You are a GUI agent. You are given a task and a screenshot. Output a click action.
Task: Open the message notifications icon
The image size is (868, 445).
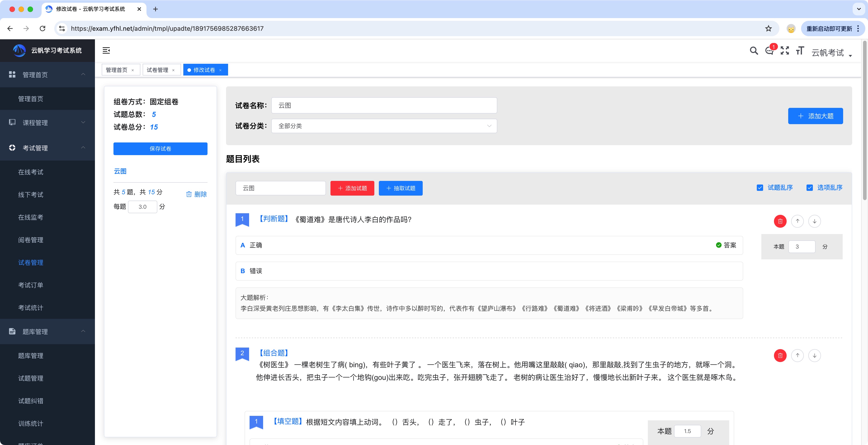pos(769,51)
